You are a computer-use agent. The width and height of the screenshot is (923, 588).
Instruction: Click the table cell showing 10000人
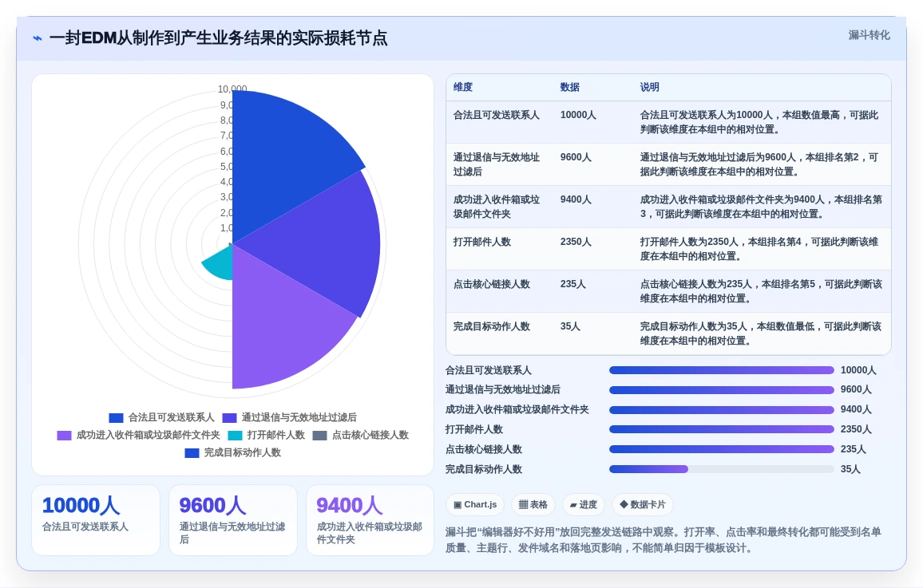[x=578, y=115]
